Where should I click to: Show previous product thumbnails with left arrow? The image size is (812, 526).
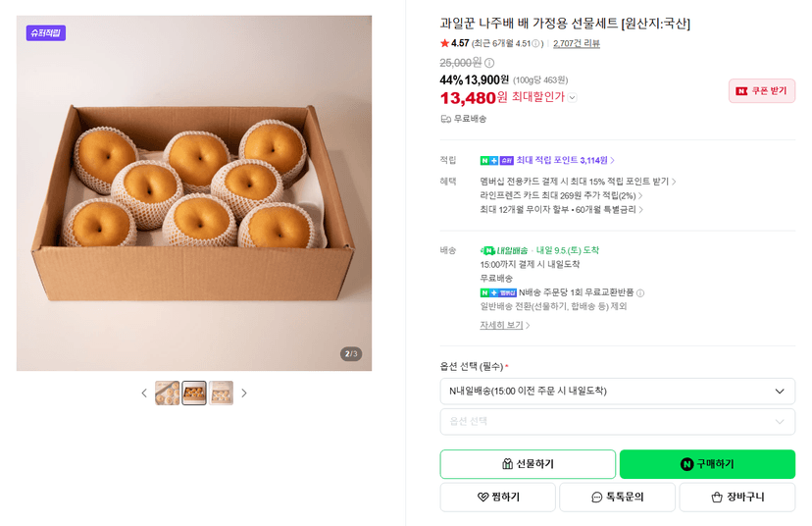tap(144, 394)
